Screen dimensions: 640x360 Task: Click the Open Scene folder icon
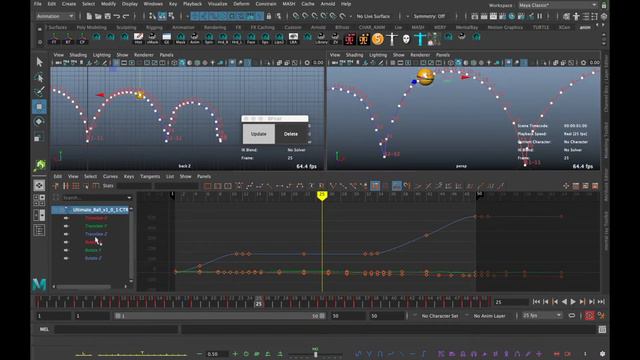coord(98,16)
